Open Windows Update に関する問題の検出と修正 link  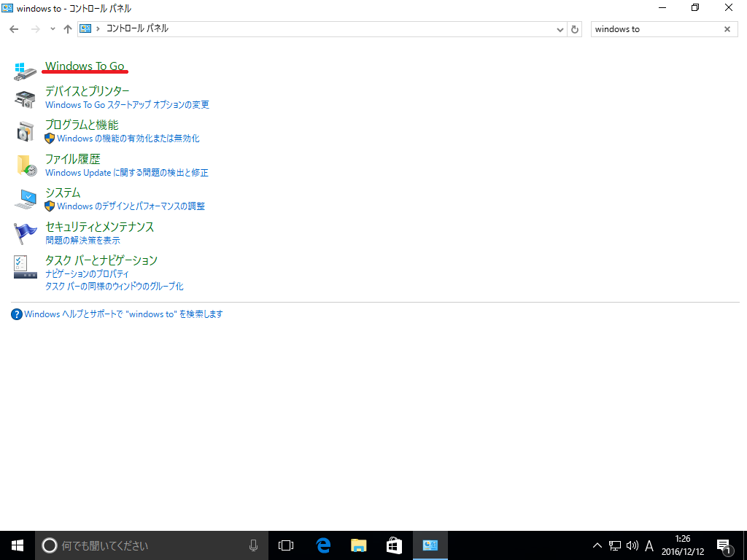[x=127, y=173]
